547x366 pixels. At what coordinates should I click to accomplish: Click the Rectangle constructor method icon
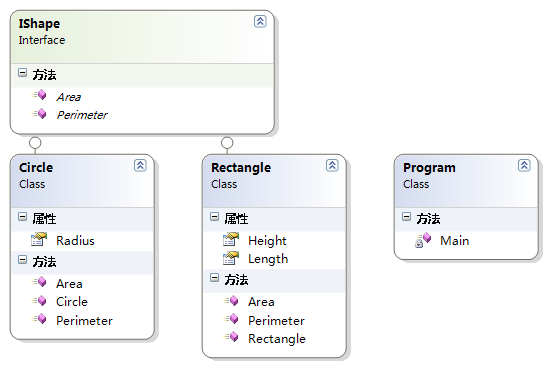231,337
